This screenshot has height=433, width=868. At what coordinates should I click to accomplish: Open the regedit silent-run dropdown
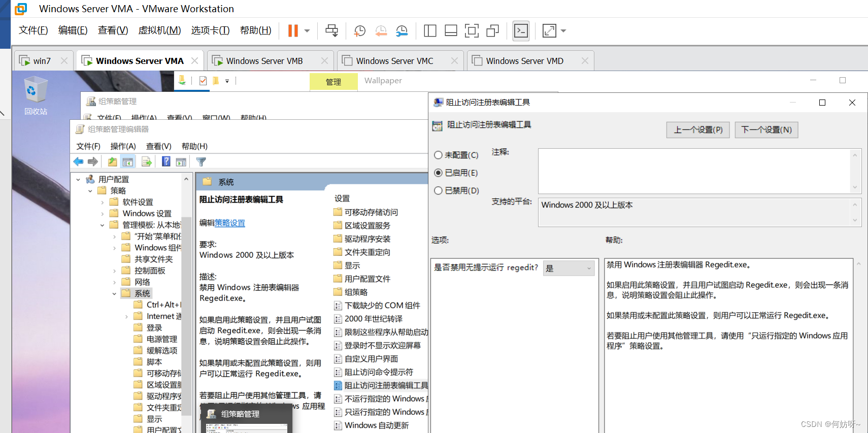569,268
